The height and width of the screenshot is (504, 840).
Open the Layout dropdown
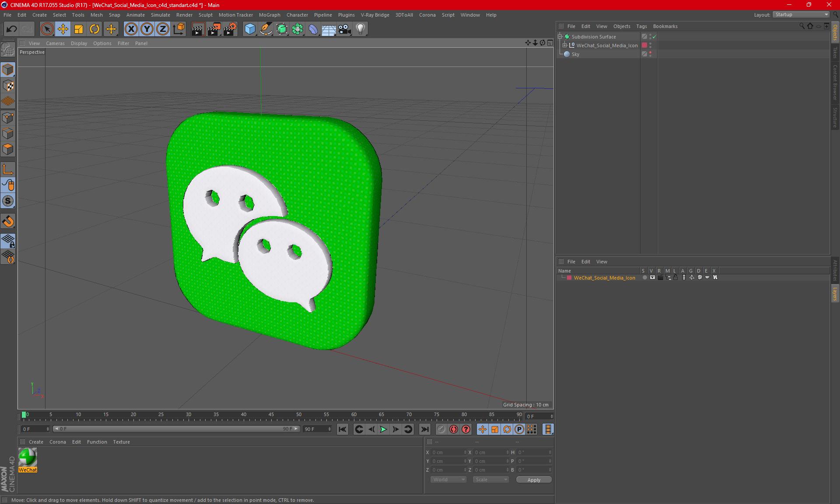(801, 14)
